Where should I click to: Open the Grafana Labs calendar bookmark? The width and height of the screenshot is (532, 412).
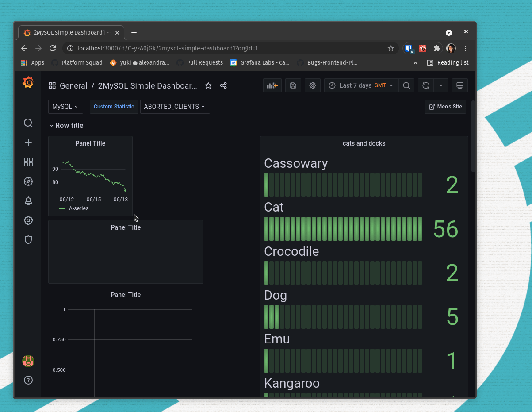[x=260, y=63]
